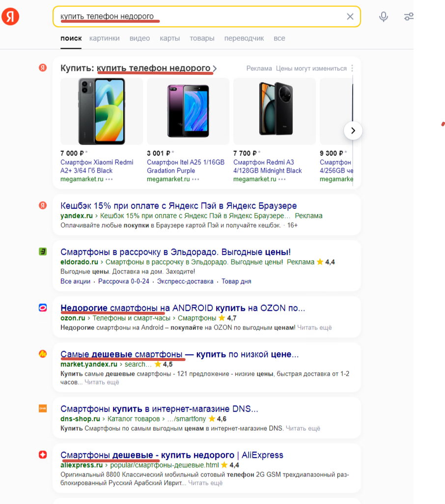Click the market.yandex.ru green URL
Image resolution: width=445 pixels, height=504 pixels.
point(89,364)
